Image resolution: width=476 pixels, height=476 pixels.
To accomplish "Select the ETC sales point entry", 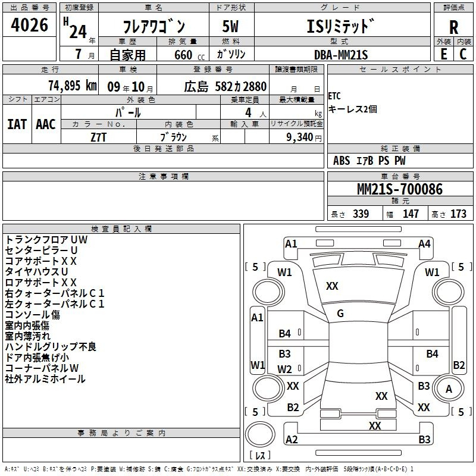I will tap(336, 97).
